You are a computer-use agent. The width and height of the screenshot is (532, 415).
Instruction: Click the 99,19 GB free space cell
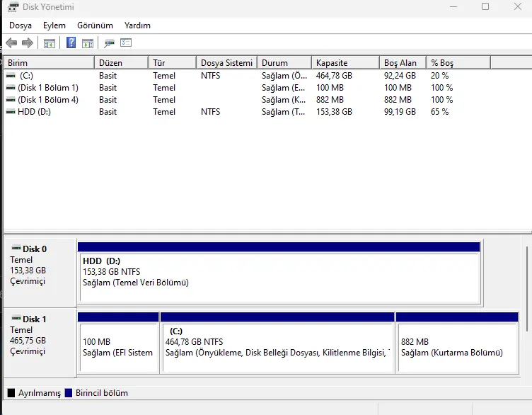pyautogui.click(x=400, y=112)
